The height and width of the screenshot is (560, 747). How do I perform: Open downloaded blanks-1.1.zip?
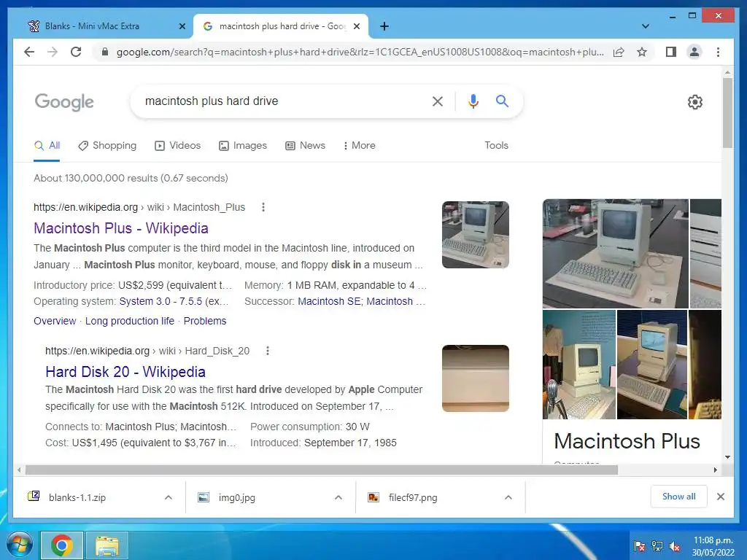pyautogui.click(x=76, y=497)
